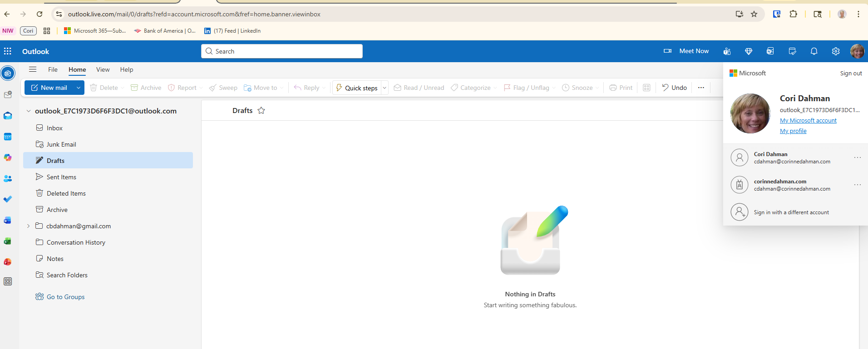This screenshot has width=868, height=349.
Task: Open the File menu
Action: tap(53, 69)
